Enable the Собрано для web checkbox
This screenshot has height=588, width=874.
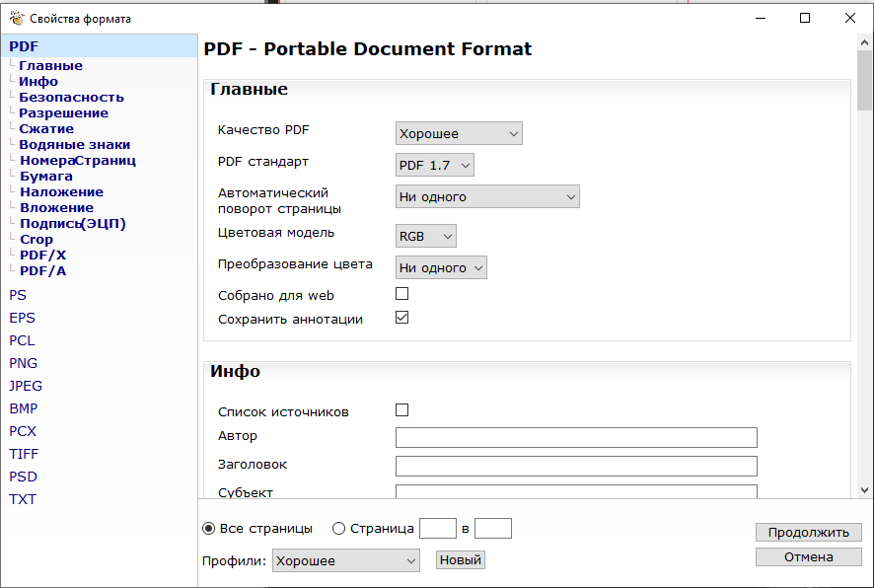tap(401, 294)
